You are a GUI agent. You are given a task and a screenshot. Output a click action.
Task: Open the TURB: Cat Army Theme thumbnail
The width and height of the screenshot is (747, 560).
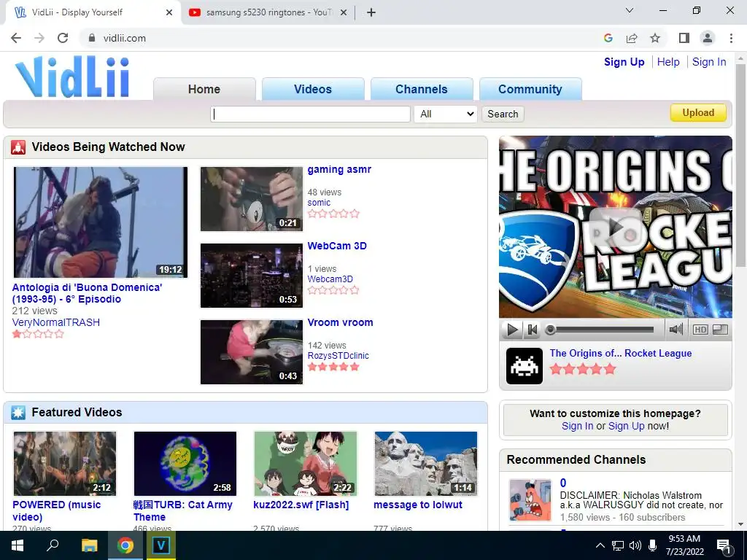(185, 464)
